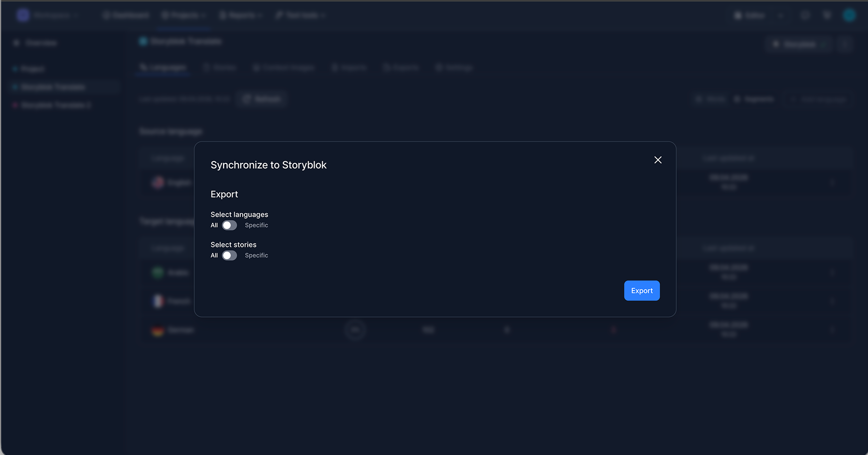Screen dimensions: 868x455
Task: Click the "Select stories" label
Action: coord(233,245)
